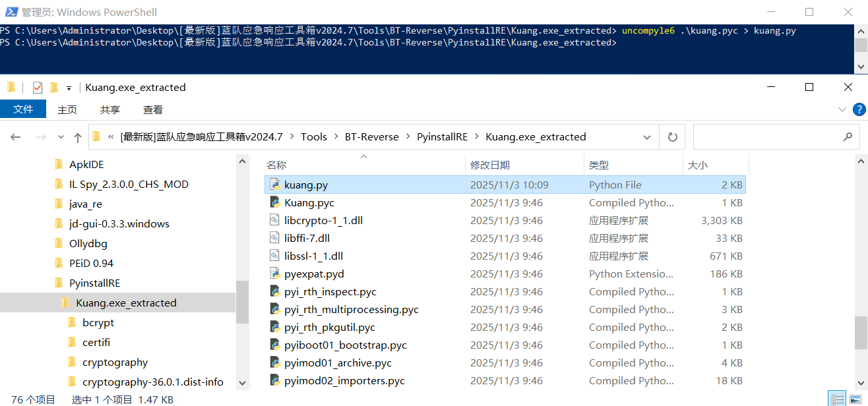Image resolution: width=868 pixels, height=406 pixels.
Task: Open the 查看 ribbon tab
Action: [153, 110]
